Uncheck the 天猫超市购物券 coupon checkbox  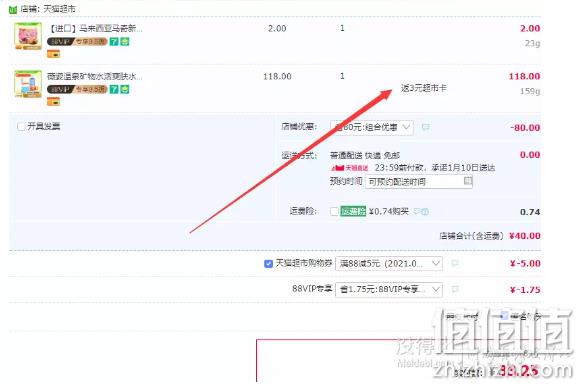(268, 264)
